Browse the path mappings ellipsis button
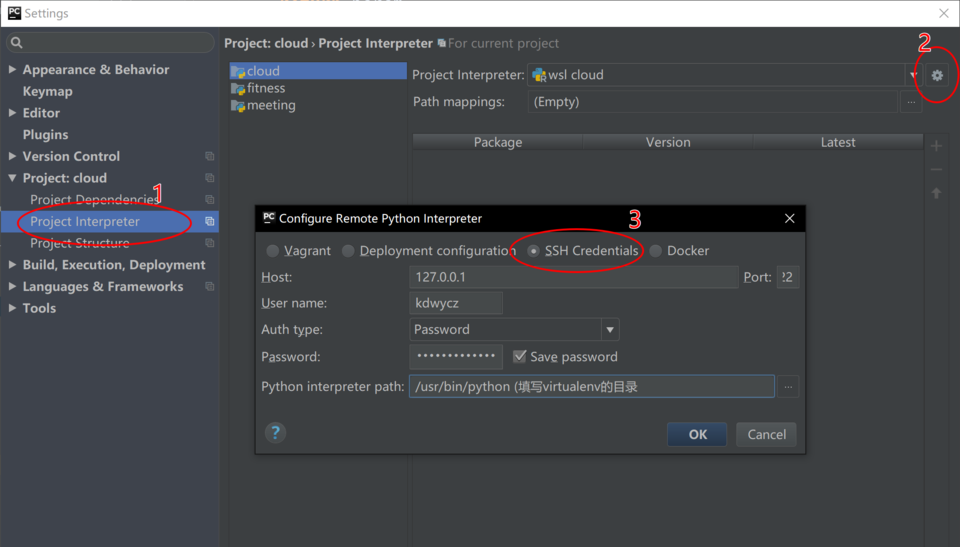The width and height of the screenshot is (960, 547). pyautogui.click(x=911, y=102)
